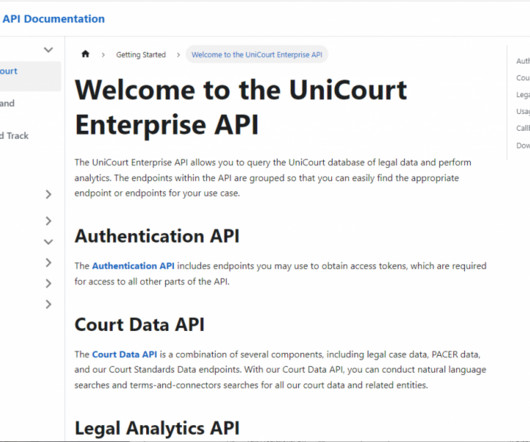Jump to 'Lega' entry in right outline
Screen dimensions: 530x442
(x=523, y=95)
